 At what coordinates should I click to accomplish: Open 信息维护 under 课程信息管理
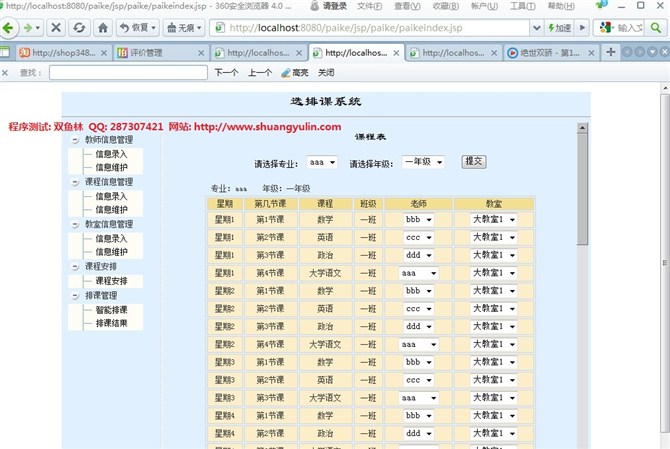[x=111, y=210]
